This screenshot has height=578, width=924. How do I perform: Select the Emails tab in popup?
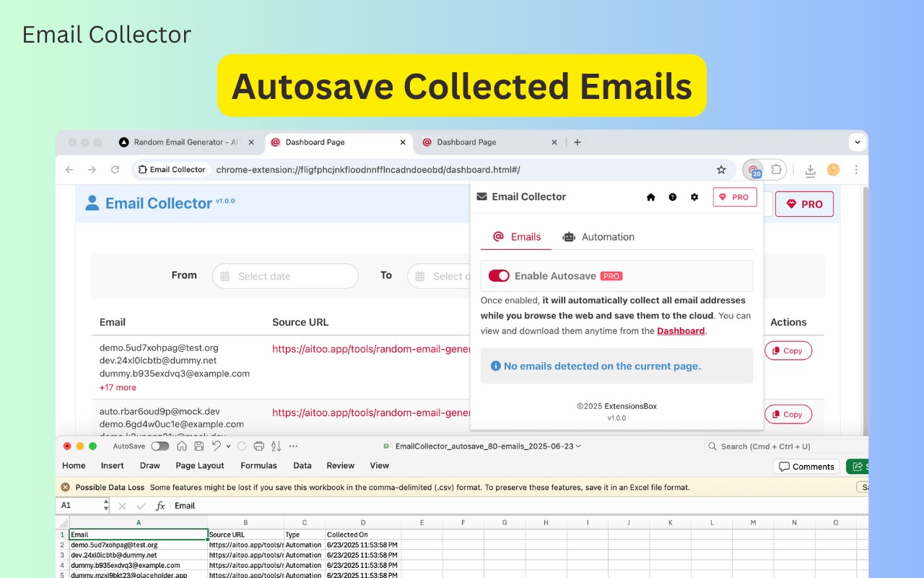[x=516, y=237]
